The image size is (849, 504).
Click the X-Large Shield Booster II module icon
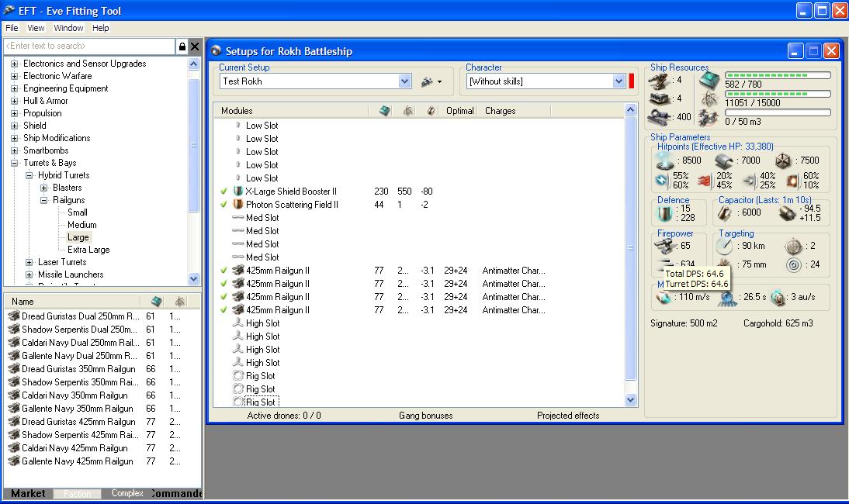pyautogui.click(x=237, y=192)
